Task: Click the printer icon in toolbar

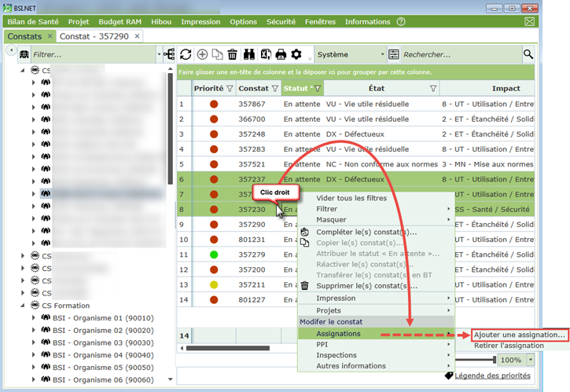Action: coord(281,54)
